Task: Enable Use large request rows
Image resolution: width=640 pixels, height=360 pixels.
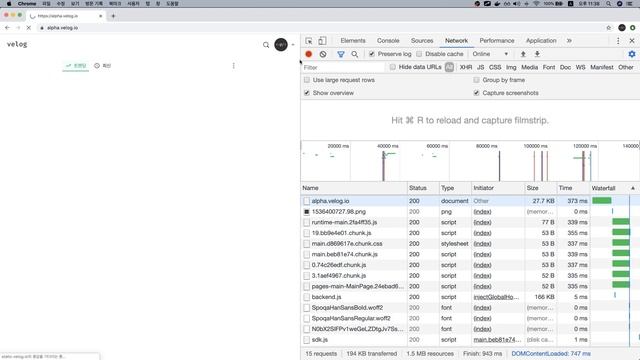Action: tap(307, 80)
